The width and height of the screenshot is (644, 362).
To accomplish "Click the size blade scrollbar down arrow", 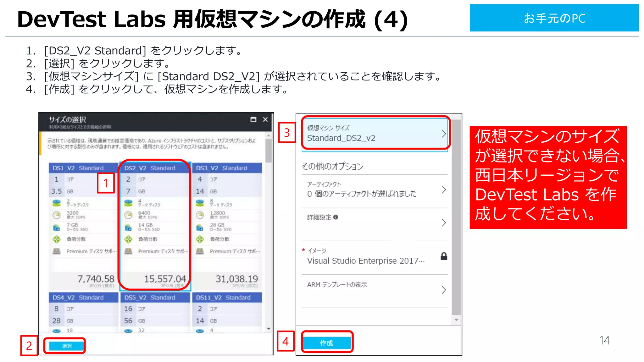I will point(269,329).
